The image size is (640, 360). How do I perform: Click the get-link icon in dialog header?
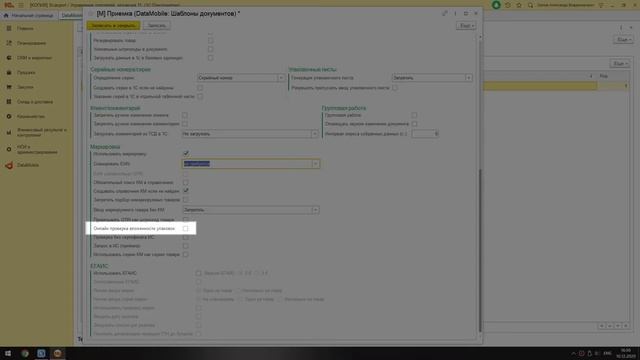tap(445, 13)
